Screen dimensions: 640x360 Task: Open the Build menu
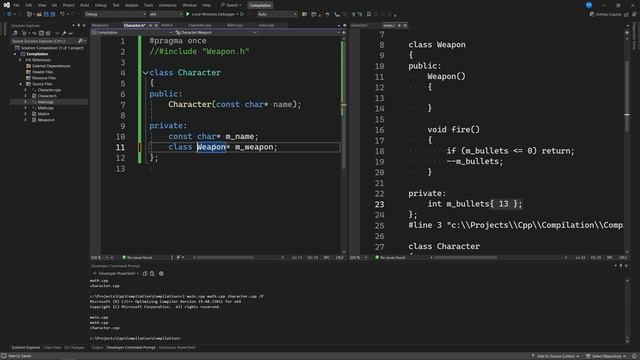tap(84, 5)
